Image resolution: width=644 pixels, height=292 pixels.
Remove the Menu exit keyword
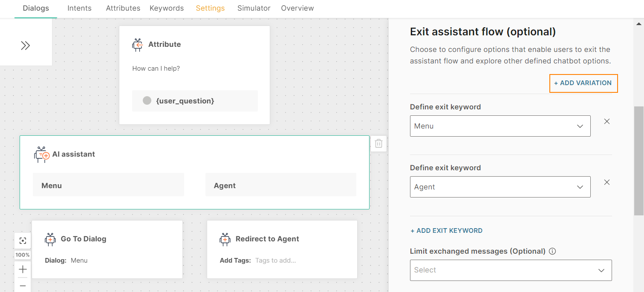(607, 121)
